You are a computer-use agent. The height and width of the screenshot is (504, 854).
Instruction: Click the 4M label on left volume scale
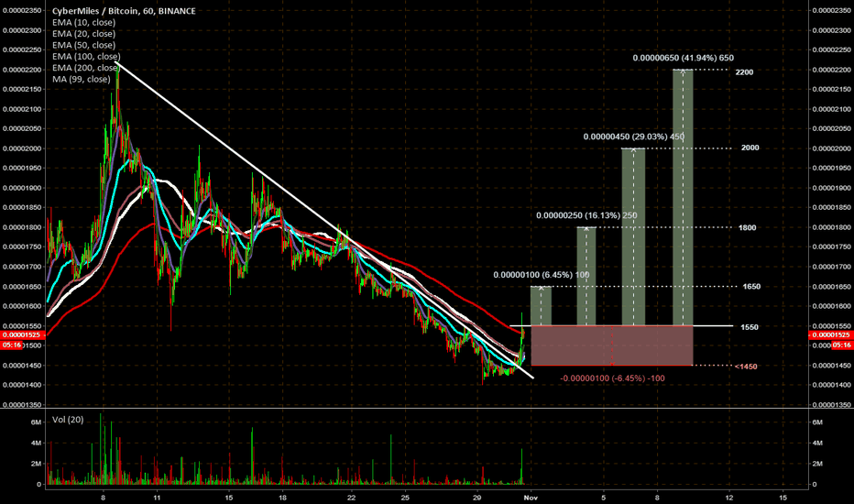[36, 443]
